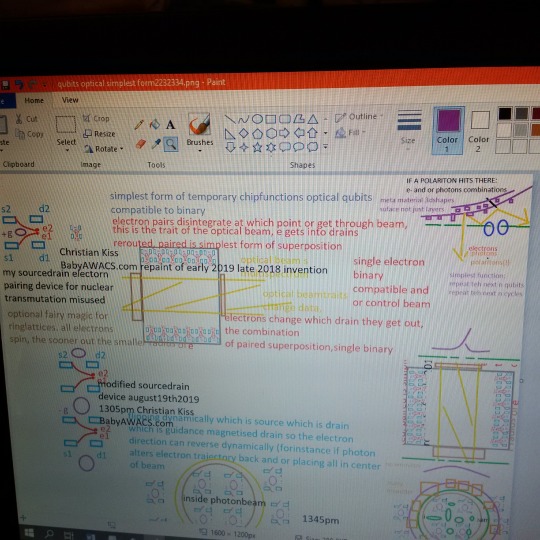Expand the full Shapes gallery
540x540 pixels.
coord(325,147)
